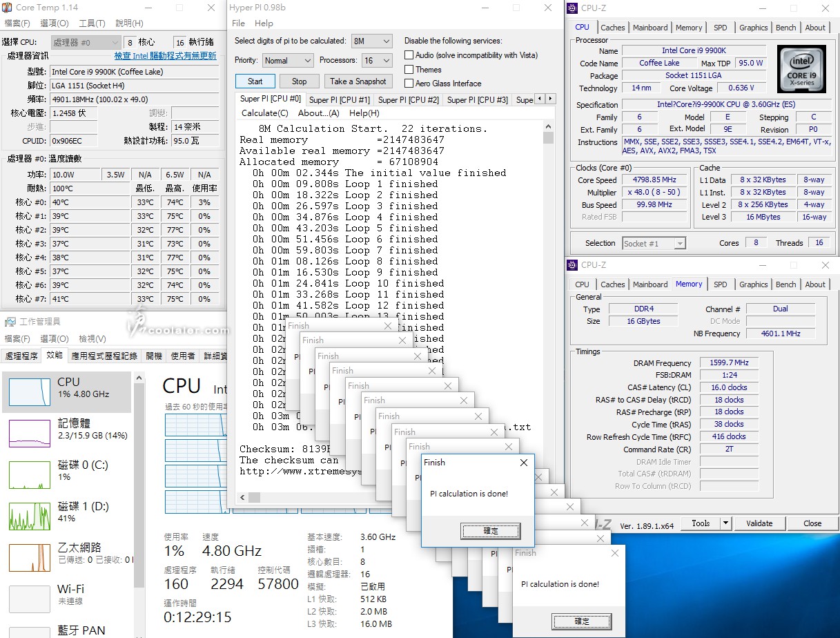This screenshot has height=638, width=840.
Task: Switch to the Super PI [CPU #1] tab
Action: 340,100
